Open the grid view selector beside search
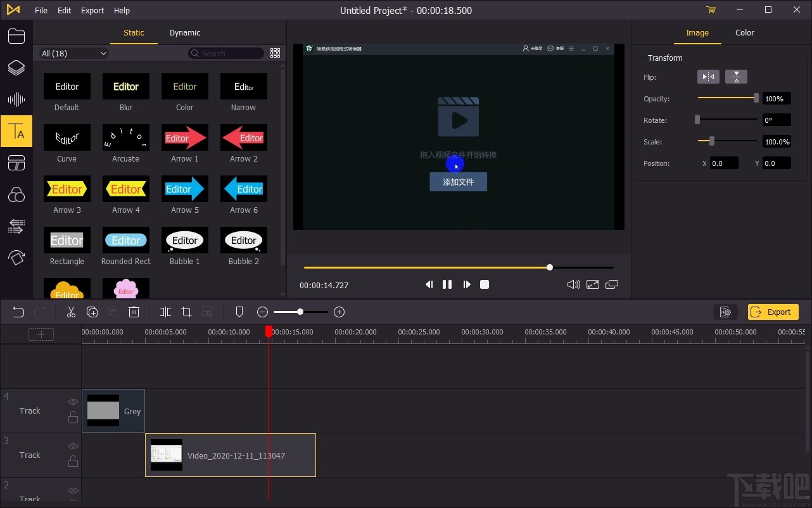Screen dimensions: 812x508 coord(275,53)
